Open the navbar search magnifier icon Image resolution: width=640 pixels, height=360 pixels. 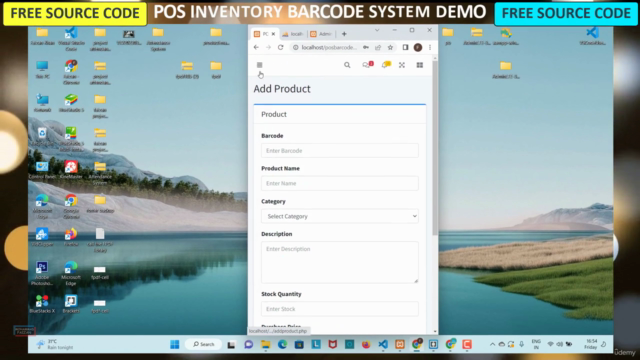point(347,65)
